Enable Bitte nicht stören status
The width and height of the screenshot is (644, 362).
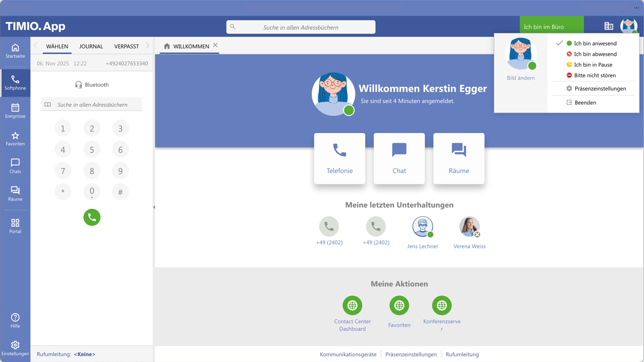pyautogui.click(x=595, y=76)
